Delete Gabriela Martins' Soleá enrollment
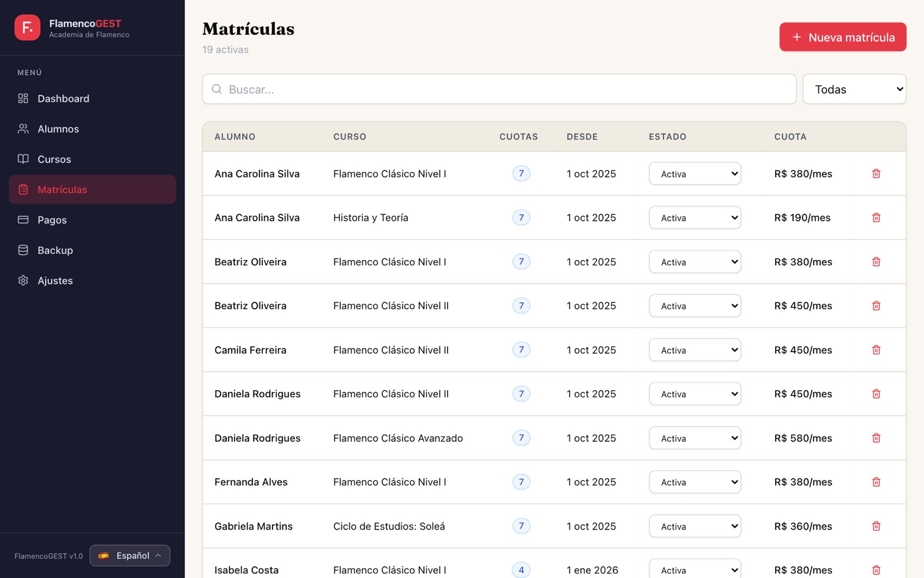The image size is (924, 578). coord(876,526)
